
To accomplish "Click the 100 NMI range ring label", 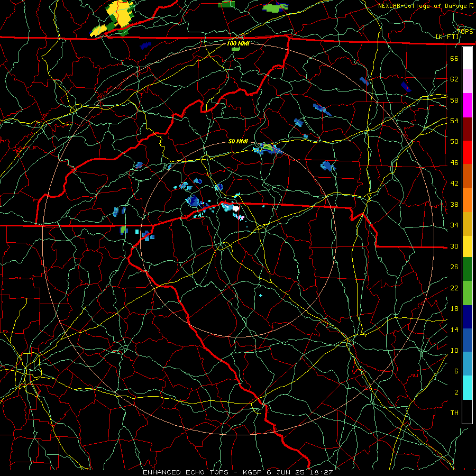I will click(238, 43).
